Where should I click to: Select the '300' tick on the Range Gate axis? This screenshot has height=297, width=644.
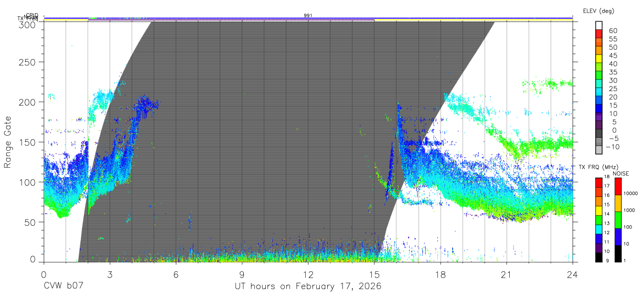28,25
